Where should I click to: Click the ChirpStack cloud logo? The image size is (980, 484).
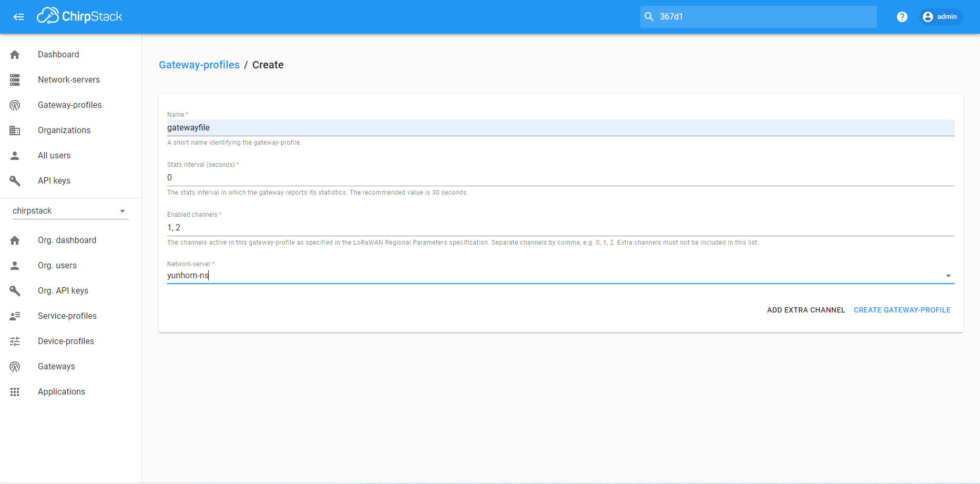click(48, 16)
